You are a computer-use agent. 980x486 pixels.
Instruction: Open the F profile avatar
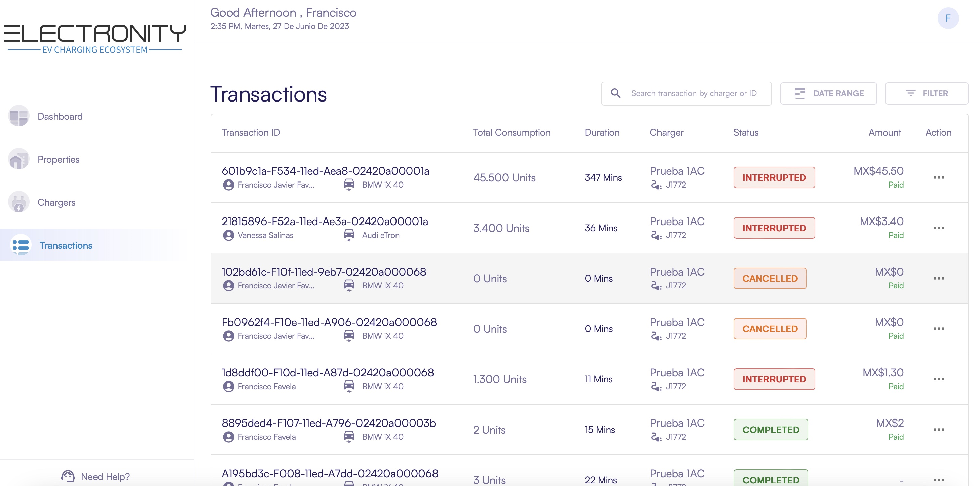[948, 18]
